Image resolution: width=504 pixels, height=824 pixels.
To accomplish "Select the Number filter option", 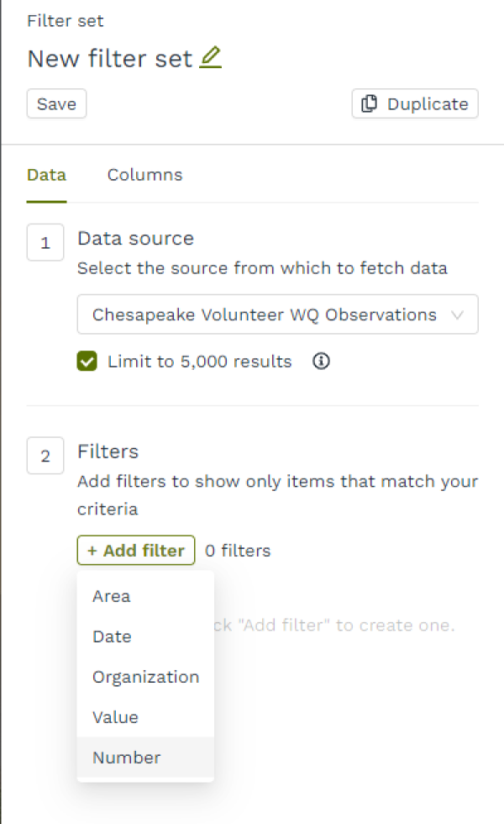I will (x=126, y=758).
